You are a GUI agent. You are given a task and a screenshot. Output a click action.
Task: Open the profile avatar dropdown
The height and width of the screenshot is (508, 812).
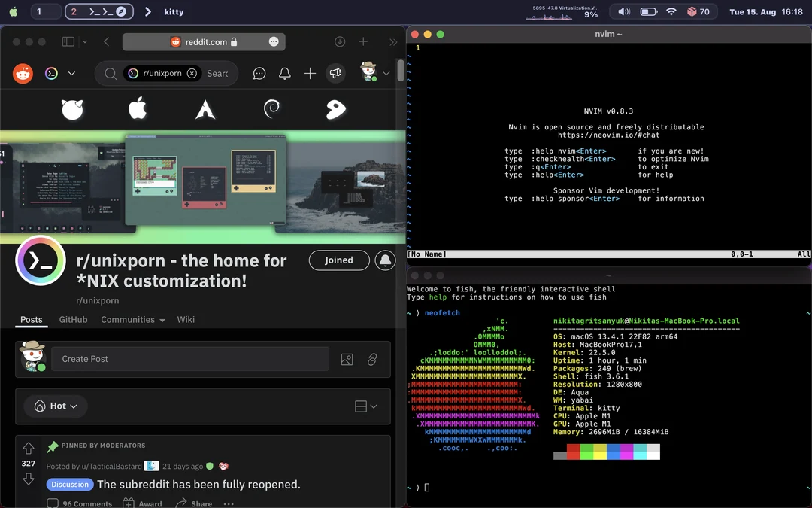coord(372,73)
